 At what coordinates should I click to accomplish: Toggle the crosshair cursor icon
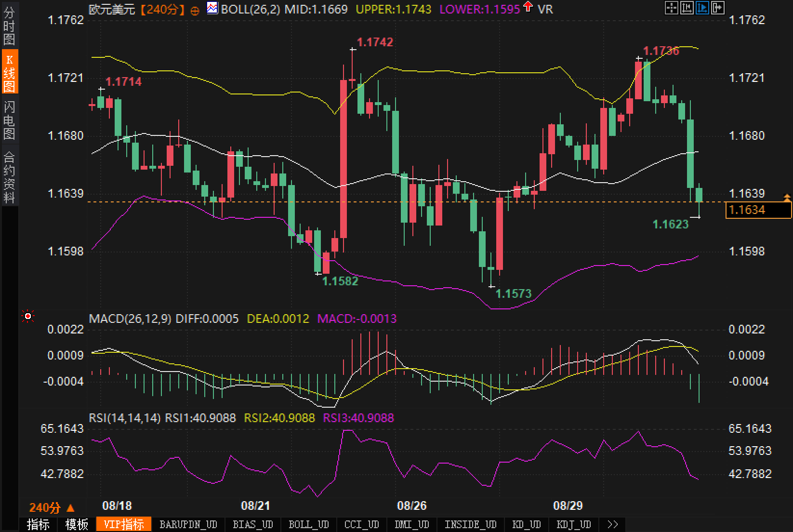pos(671,8)
